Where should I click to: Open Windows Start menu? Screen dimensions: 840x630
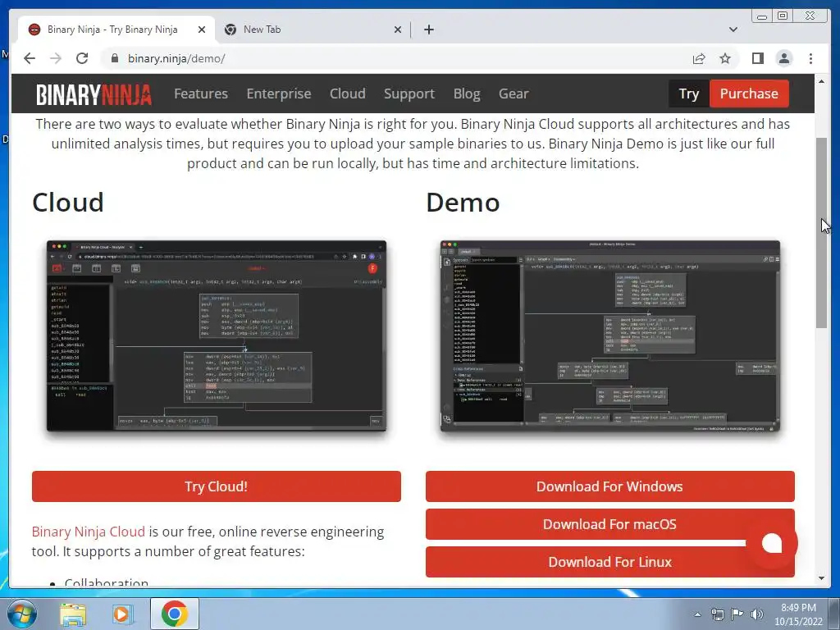22,614
